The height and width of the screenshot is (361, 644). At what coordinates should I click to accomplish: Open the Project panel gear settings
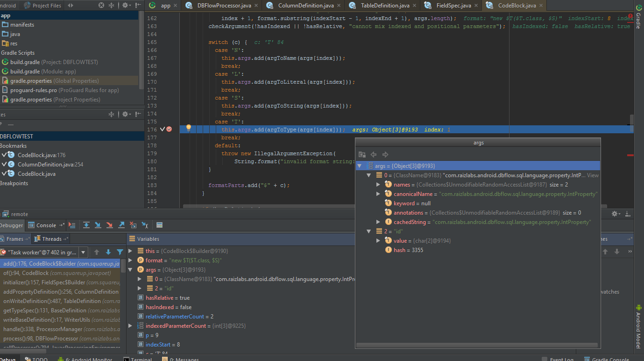click(126, 6)
